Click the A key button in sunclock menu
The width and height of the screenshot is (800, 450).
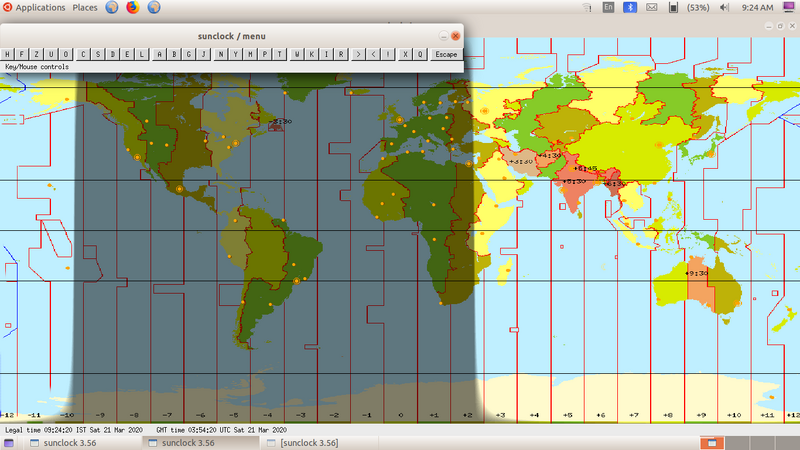point(160,54)
